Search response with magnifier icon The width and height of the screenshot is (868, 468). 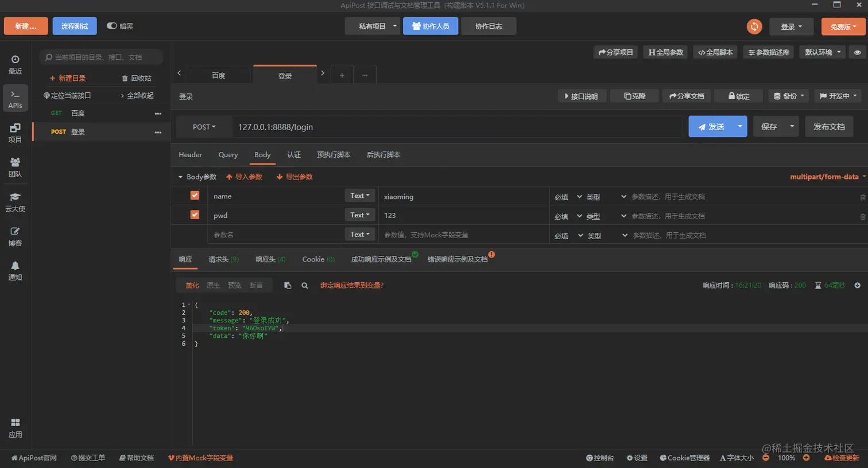[305, 285]
